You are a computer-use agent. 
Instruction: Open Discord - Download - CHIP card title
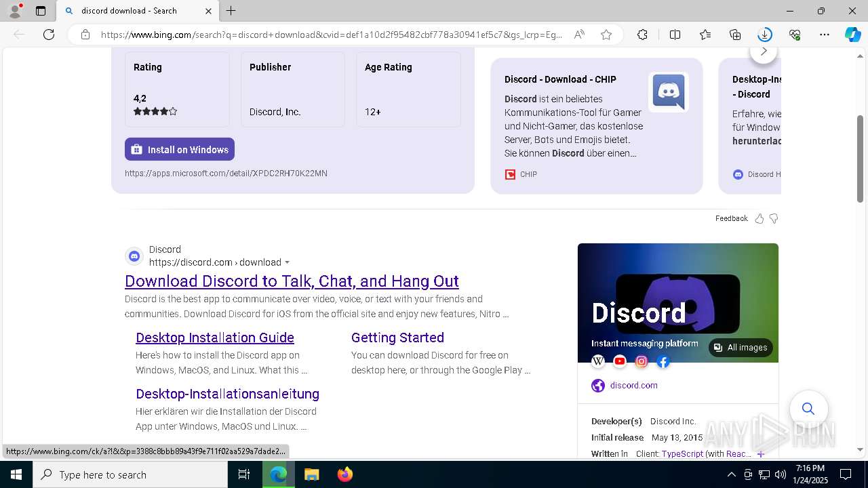(x=560, y=79)
